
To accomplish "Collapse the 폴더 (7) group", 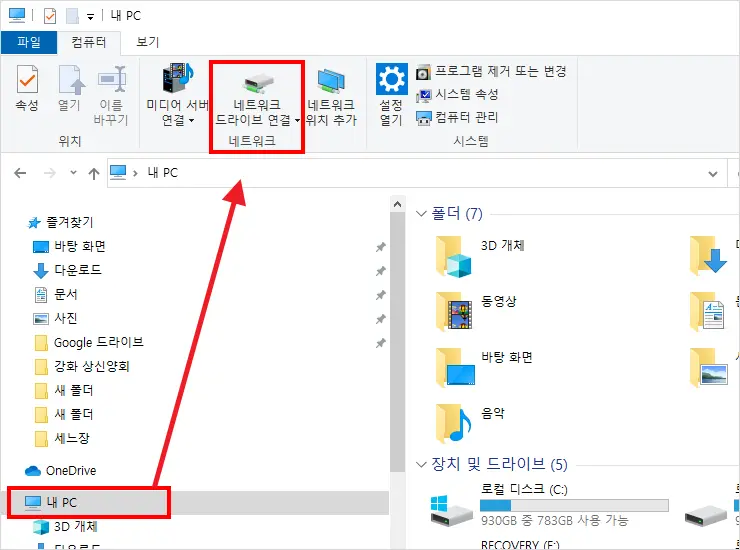I will click(421, 213).
